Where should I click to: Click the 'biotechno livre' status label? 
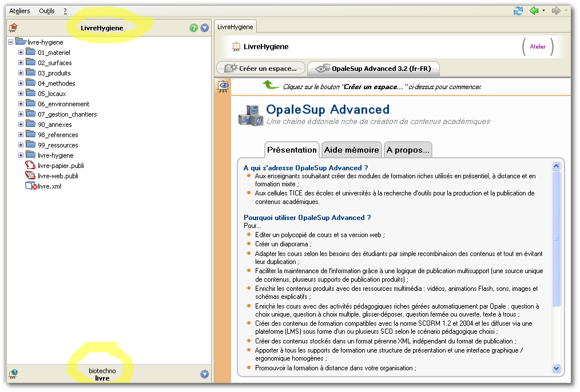102,374
